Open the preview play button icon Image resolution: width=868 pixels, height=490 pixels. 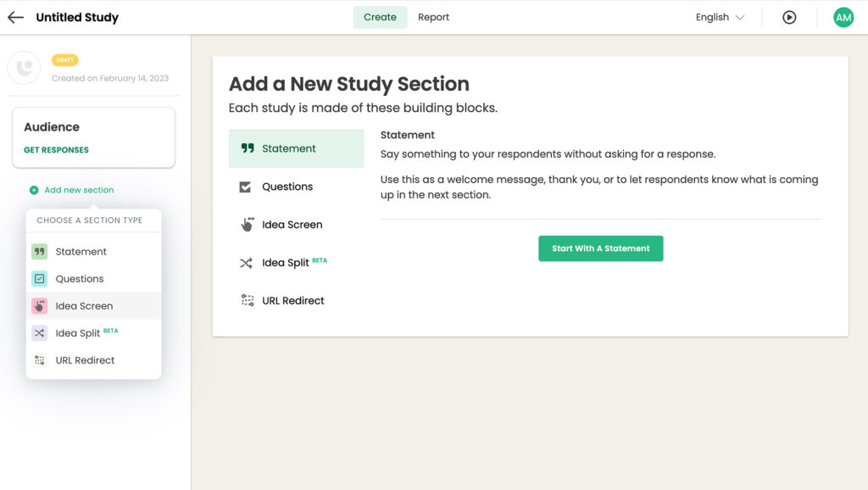click(789, 17)
